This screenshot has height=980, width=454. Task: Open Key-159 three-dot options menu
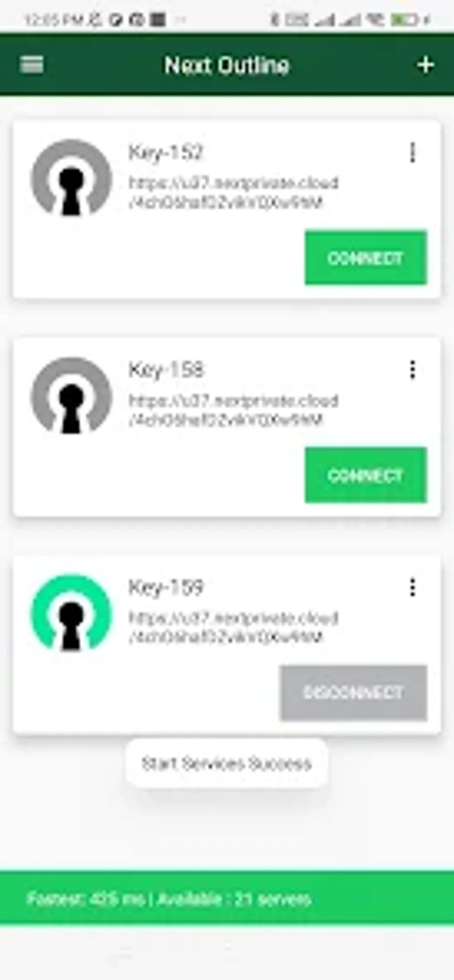413,587
